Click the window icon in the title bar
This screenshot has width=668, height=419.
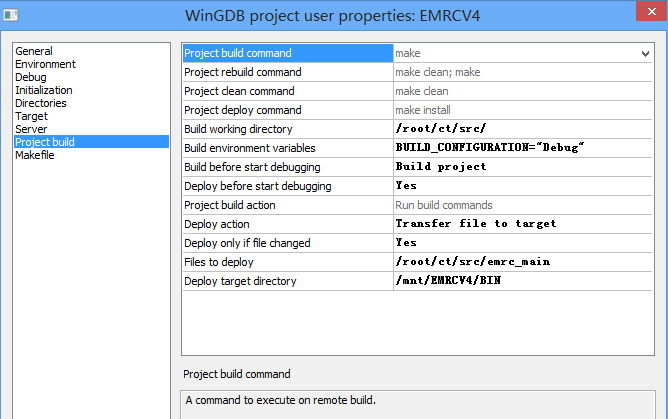[11, 16]
